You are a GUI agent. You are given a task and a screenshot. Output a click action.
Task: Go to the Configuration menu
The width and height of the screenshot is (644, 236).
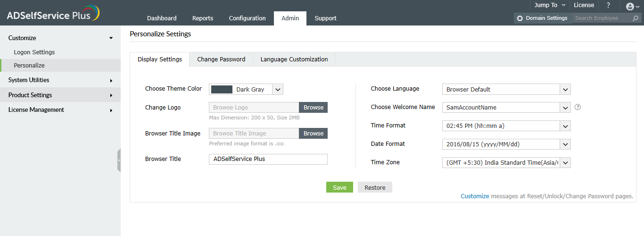tap(248, 18)
